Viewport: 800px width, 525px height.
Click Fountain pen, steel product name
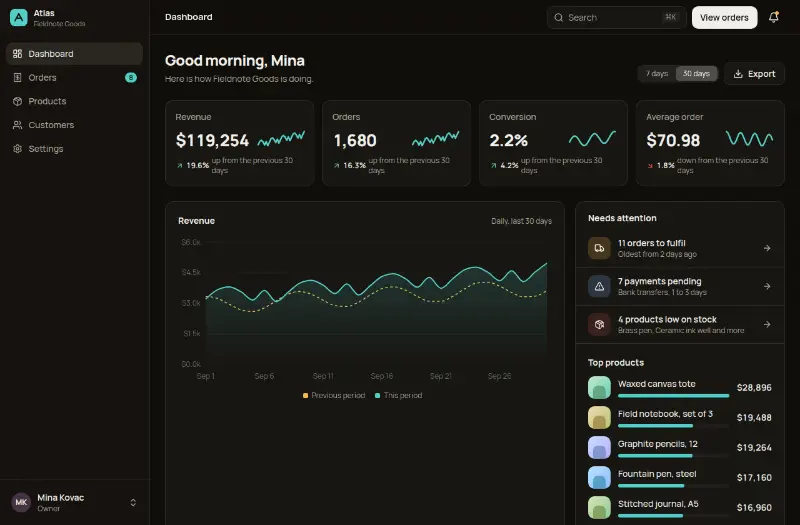657,474
